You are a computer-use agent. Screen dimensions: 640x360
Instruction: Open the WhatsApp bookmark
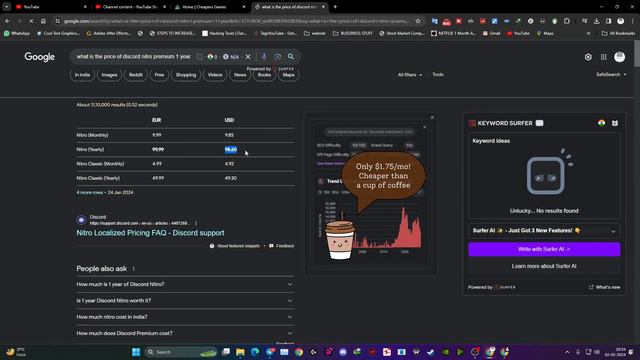(17, 33)
